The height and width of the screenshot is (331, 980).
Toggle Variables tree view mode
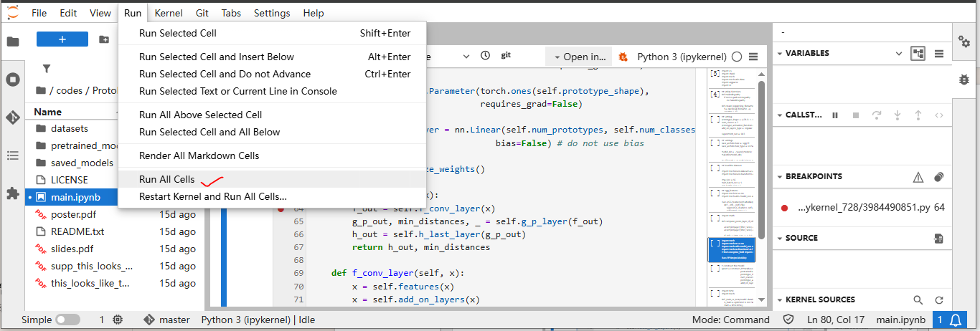click(x=918, y=54)
